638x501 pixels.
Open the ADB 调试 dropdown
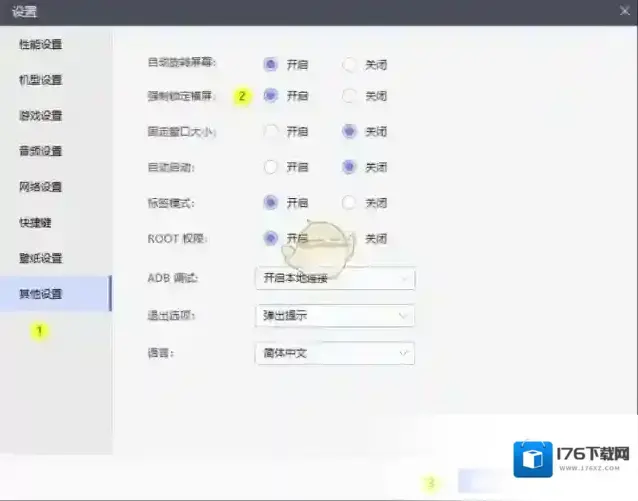(x=335, y=278)
